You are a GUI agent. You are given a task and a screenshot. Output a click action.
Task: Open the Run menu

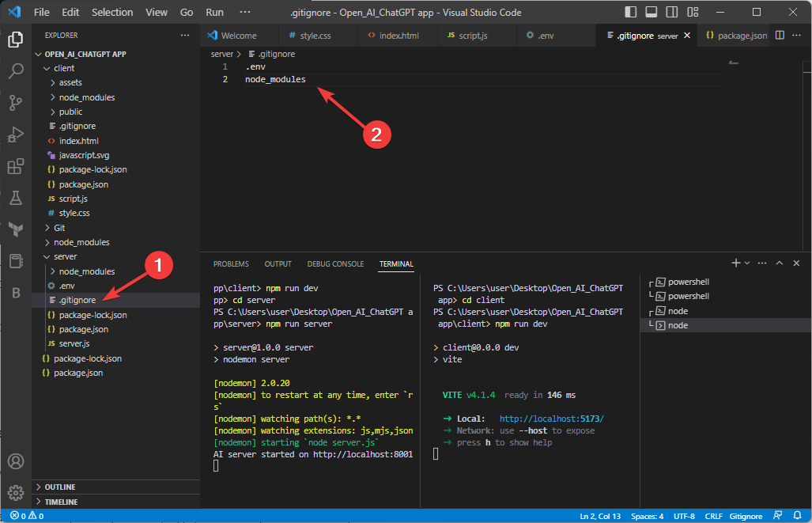click(x=214, y=12)
